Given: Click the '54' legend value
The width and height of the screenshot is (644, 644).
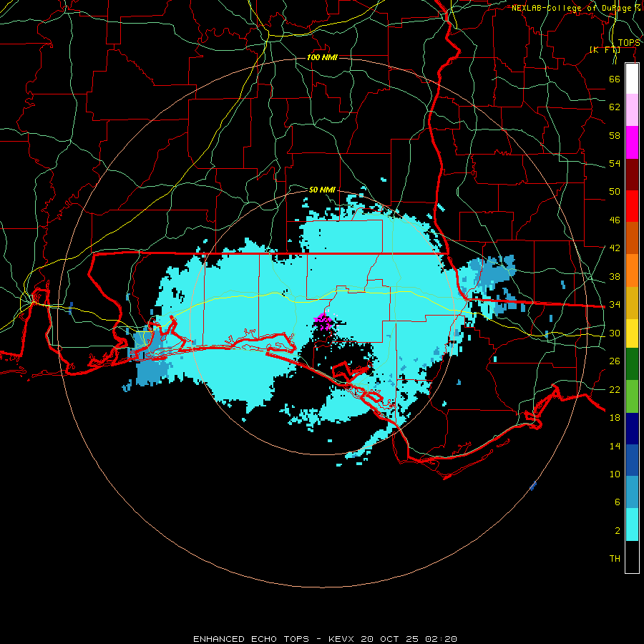Looking at the screenshot, I should [x=615, y=163].
